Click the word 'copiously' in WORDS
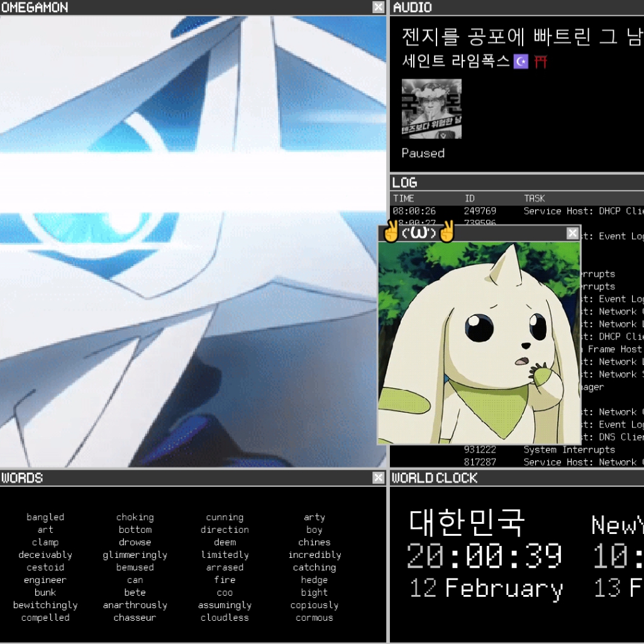 pyautogui.click(x=314, y=605)
